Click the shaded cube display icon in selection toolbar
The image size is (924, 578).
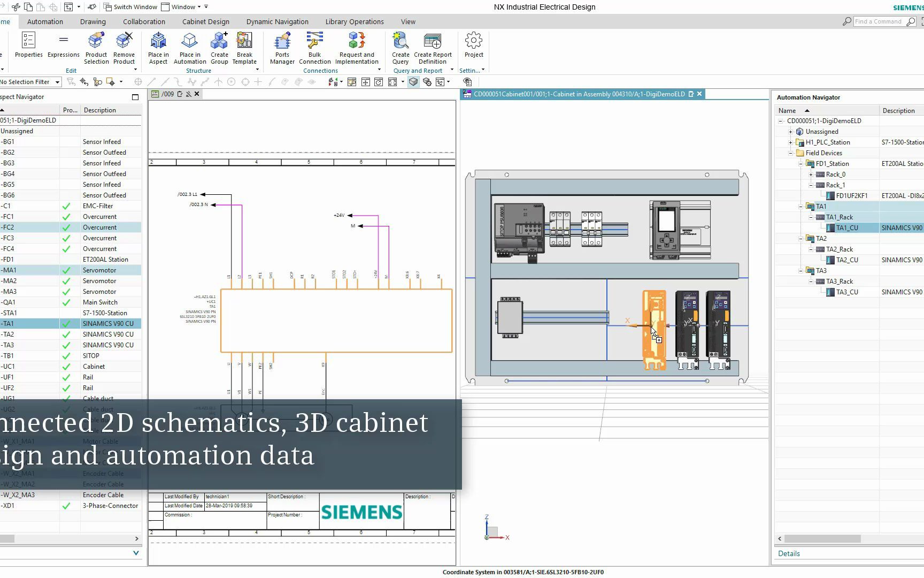413,82
